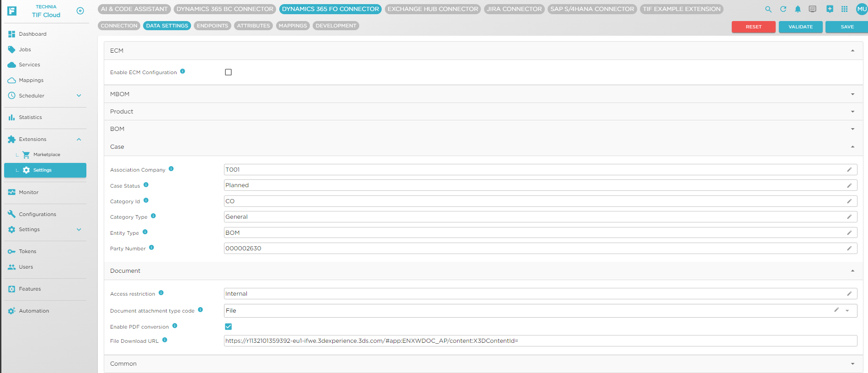868x373 pixels.
Task: Collapse sidebar using the back arrow icon
Action: [x=80, y=11]
